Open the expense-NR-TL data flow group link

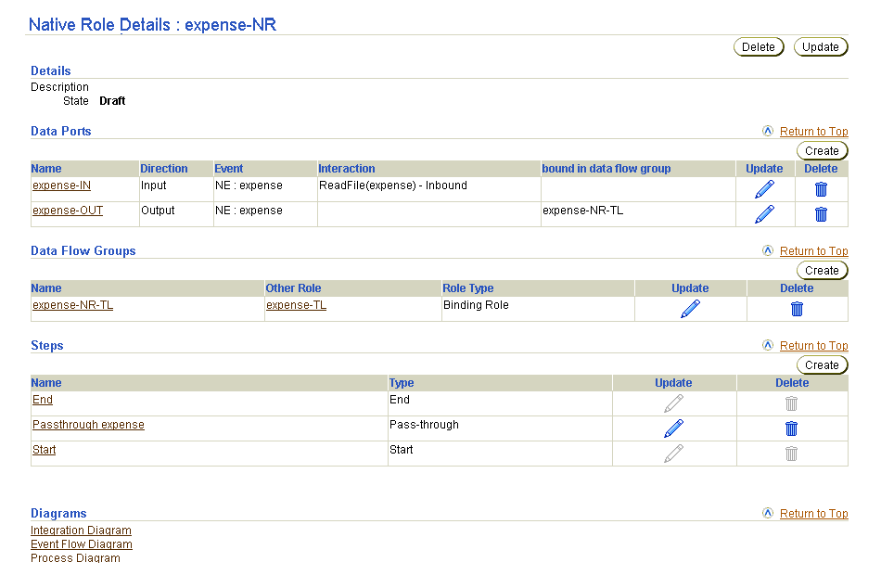pos(73,305)
